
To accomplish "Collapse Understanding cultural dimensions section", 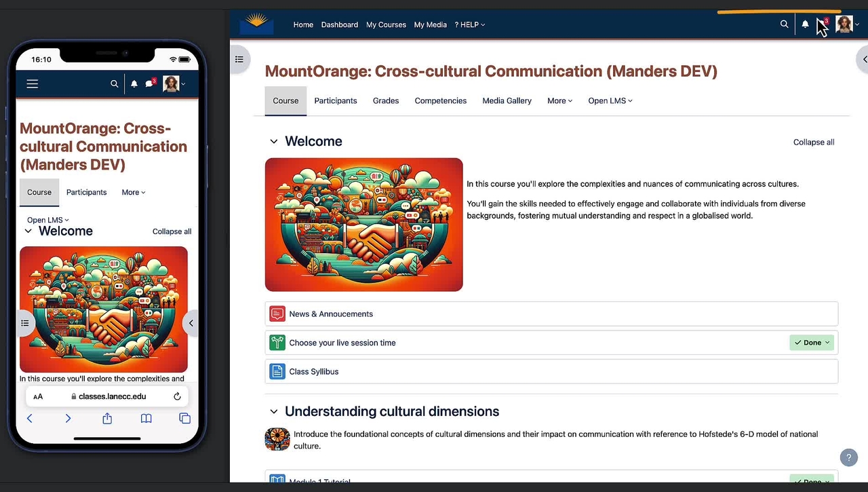I will coord(273,411).
